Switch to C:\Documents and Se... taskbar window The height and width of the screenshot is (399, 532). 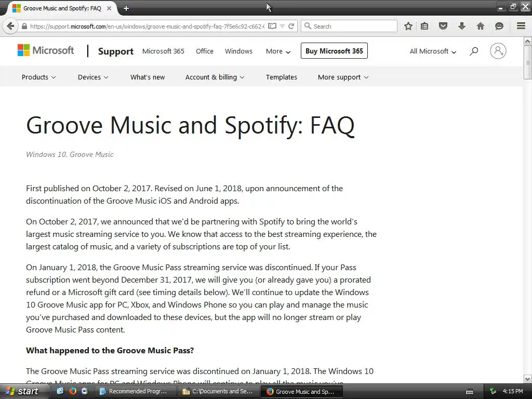(219, 392)
